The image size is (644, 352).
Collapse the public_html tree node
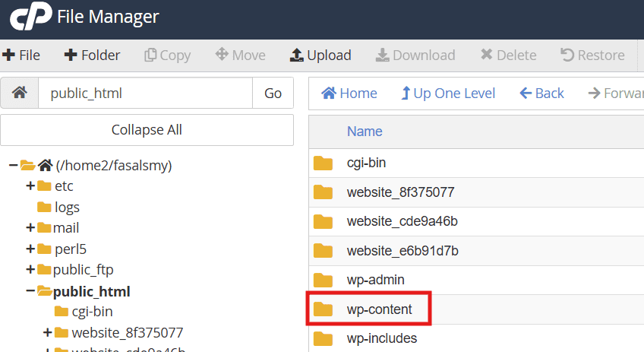pyautogui.click(x=30, y=291)
